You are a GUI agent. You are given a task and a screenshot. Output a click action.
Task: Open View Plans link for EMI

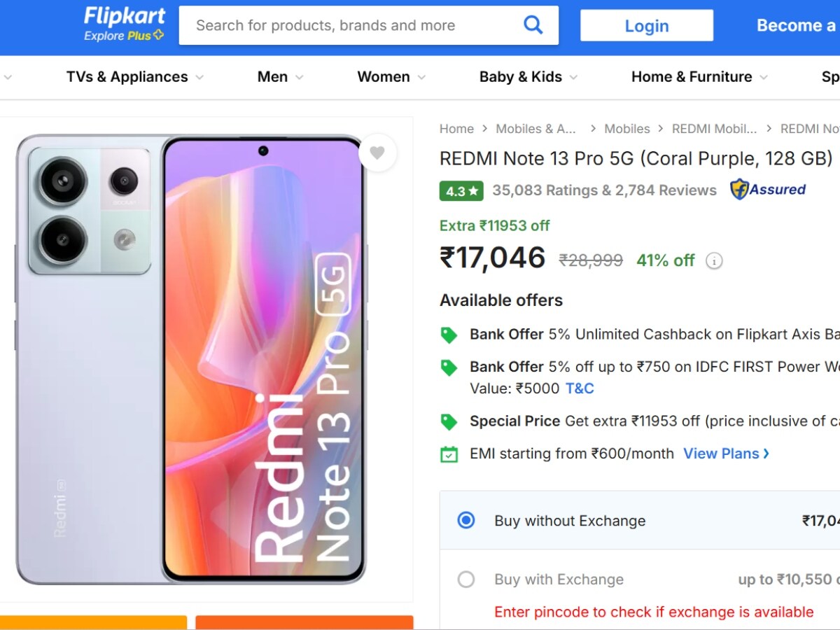(726, 454)
